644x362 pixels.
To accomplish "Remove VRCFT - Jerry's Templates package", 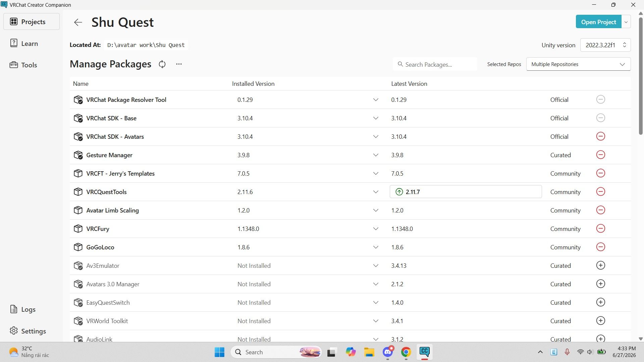I will tap(600, 173).
